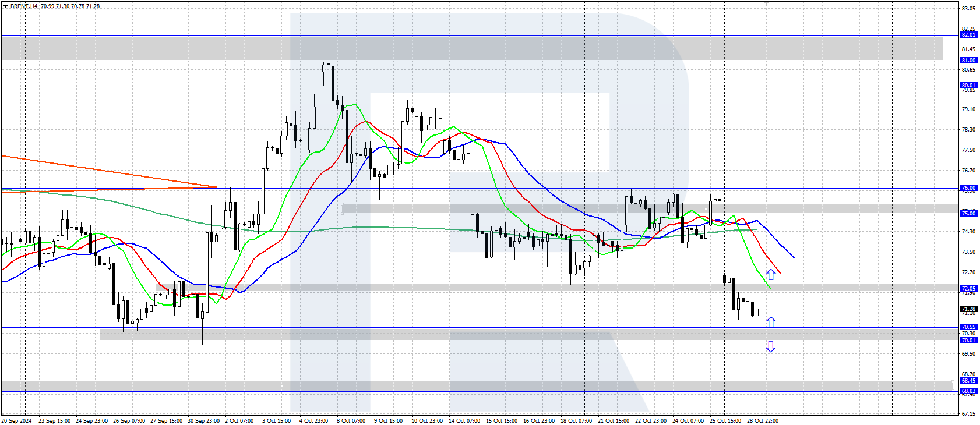
Task: Click the 68.45 blue price label
Action: [x=968, y=381]
